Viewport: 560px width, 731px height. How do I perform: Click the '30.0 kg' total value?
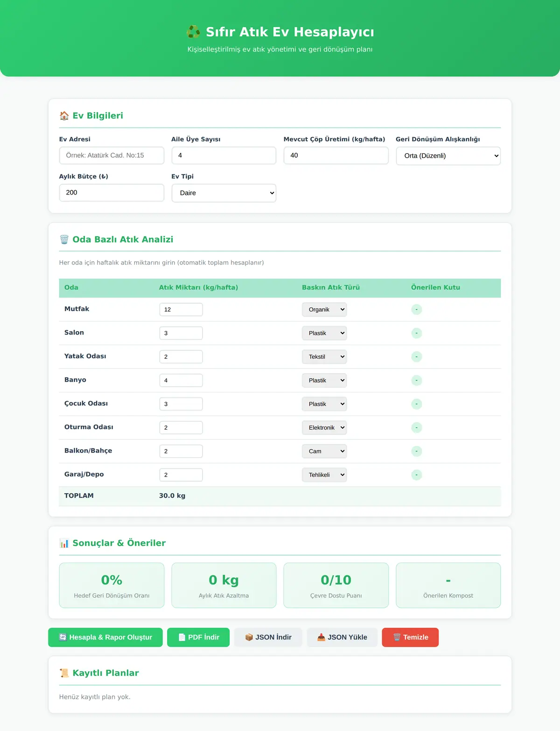pos(172,496)
